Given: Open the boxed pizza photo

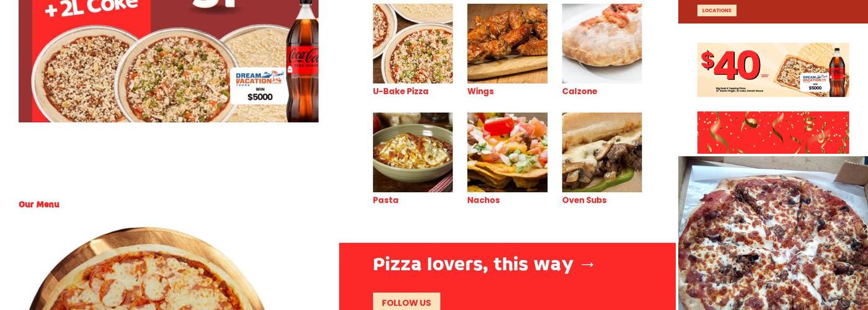Looking at the screenshot, I should (x=773, y=233).
